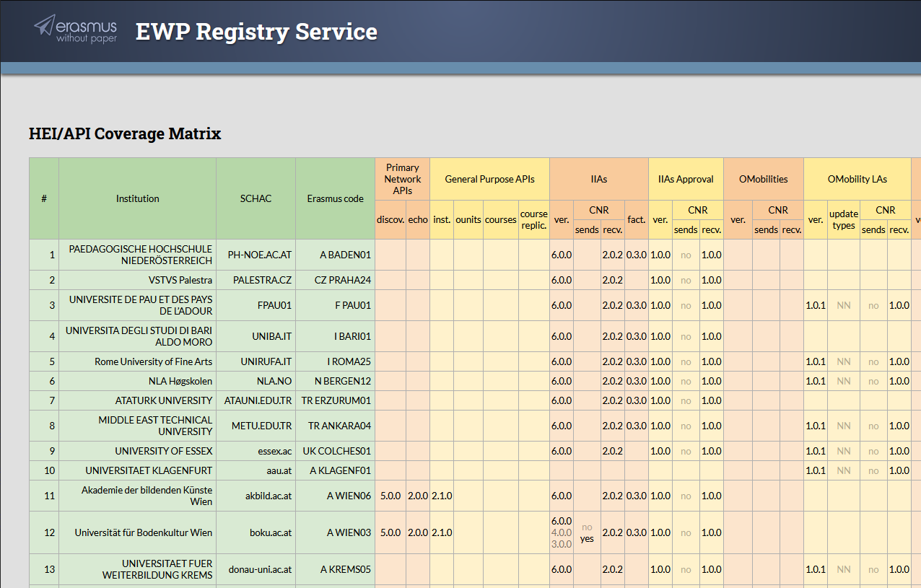
Task: Click the N BERGEN12 Erasmus code
Action: [335, 381]
